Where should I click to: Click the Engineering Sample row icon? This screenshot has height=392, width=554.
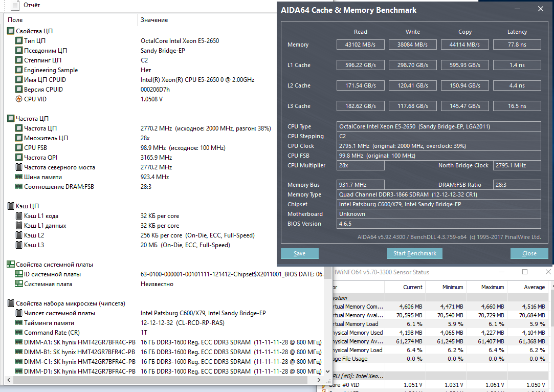[19, 70]
